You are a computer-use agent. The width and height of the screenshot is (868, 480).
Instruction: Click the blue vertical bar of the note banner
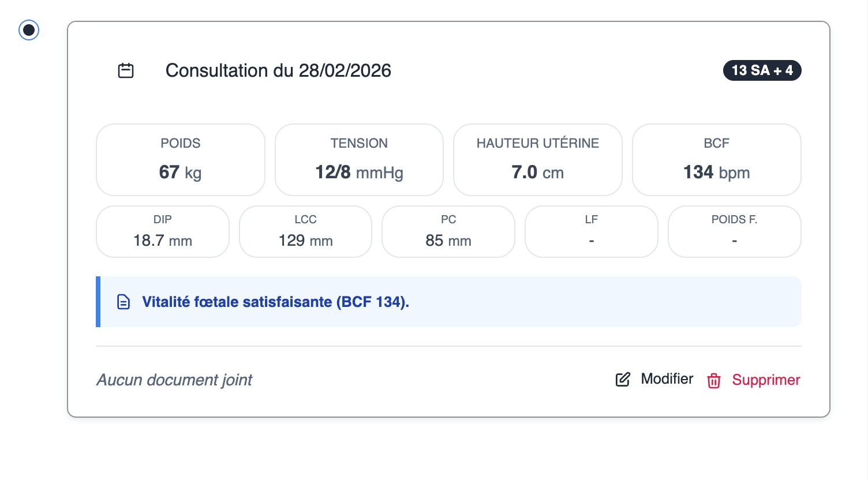coord(98,302)
